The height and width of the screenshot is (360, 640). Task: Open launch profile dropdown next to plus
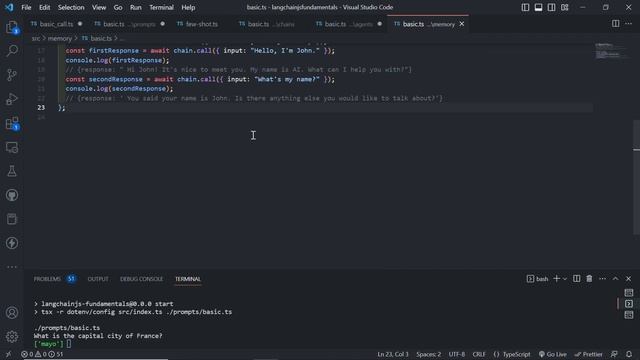pos(565,279)
